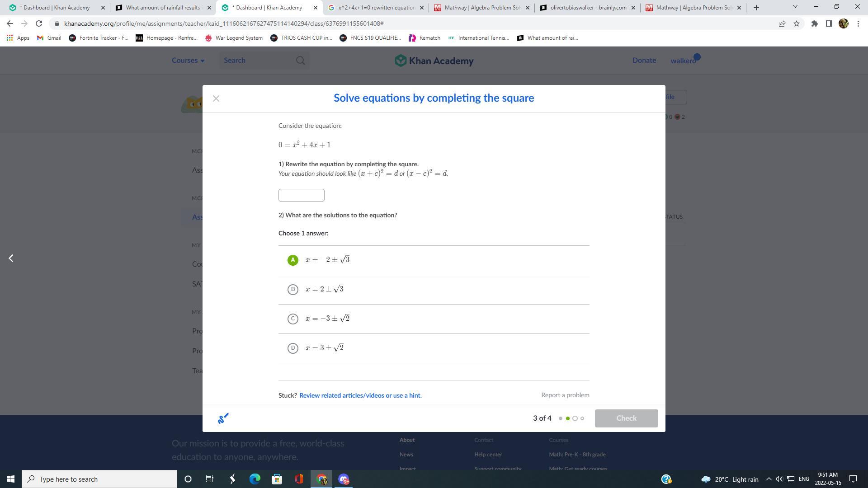
Task: Expand the Courses dropdown
Action: [188, 61]
